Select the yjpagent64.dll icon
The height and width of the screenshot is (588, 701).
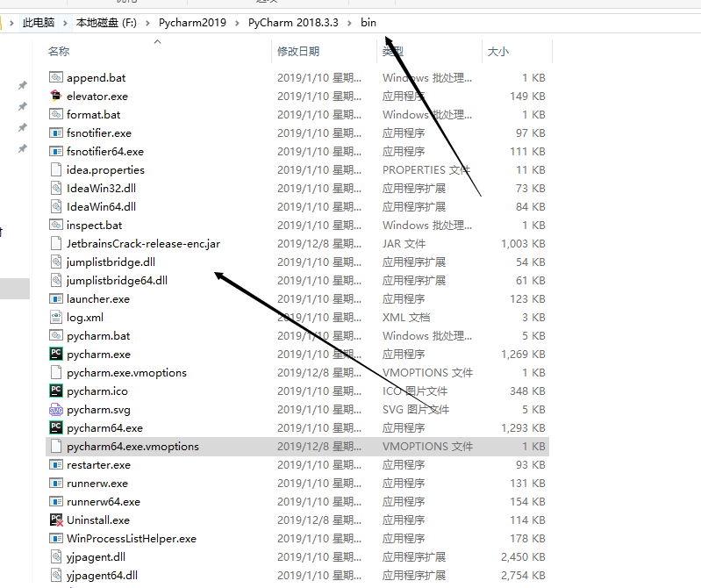coord(56,575)
